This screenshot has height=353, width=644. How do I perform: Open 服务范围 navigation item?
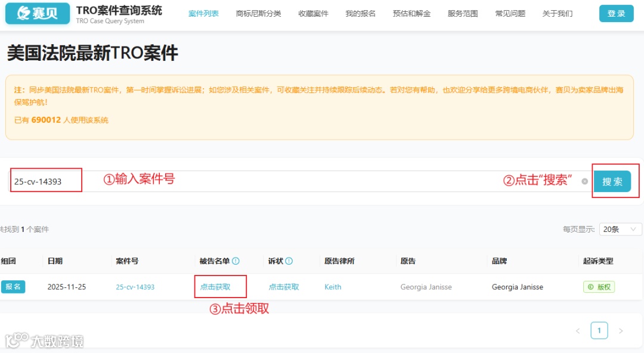(463, 14)
